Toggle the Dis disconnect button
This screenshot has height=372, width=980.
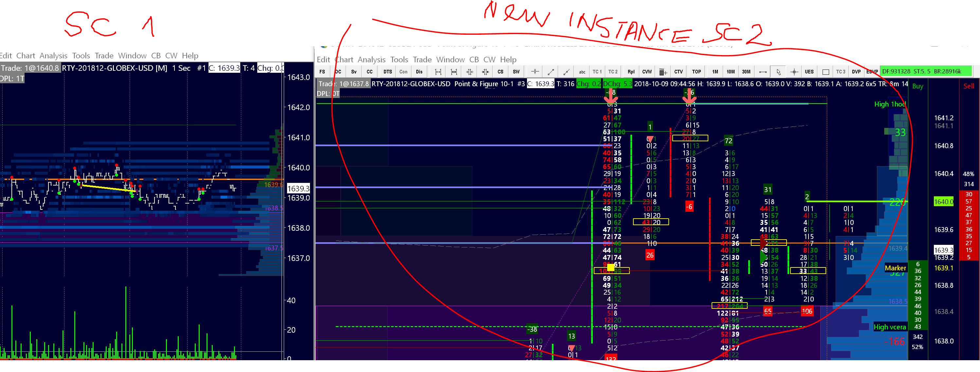[419, 71]
